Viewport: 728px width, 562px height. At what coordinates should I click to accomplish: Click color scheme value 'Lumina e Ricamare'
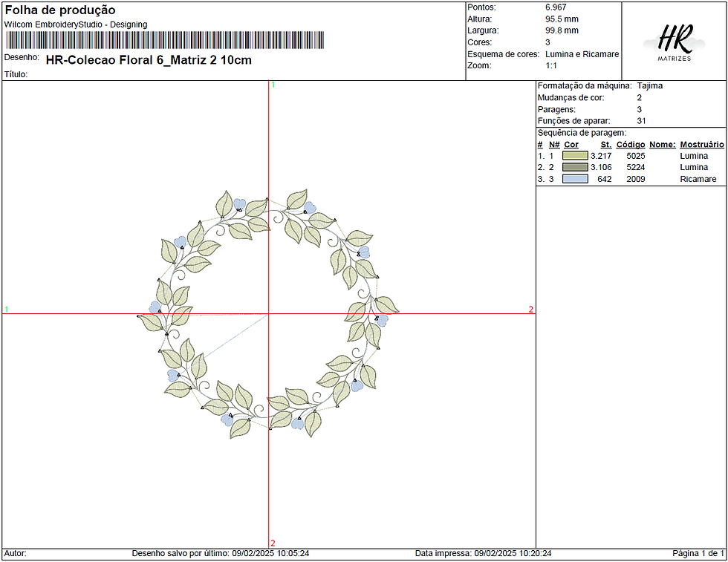pyautogui.click(x=582, y=54)
